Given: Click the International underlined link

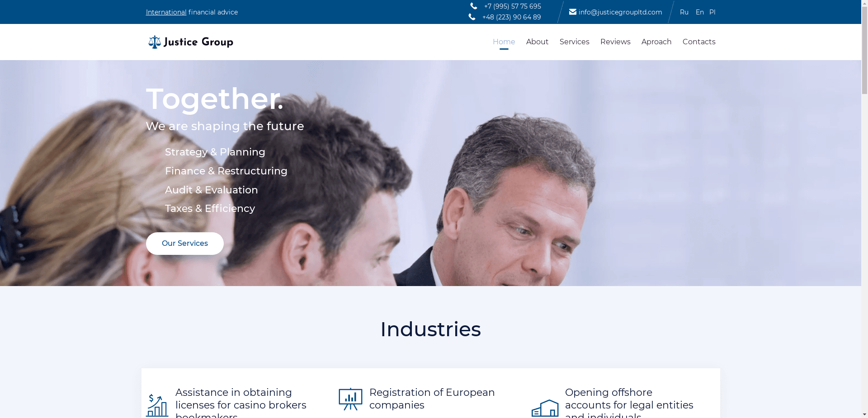Looking at the screenshot, I should (166, 12).
